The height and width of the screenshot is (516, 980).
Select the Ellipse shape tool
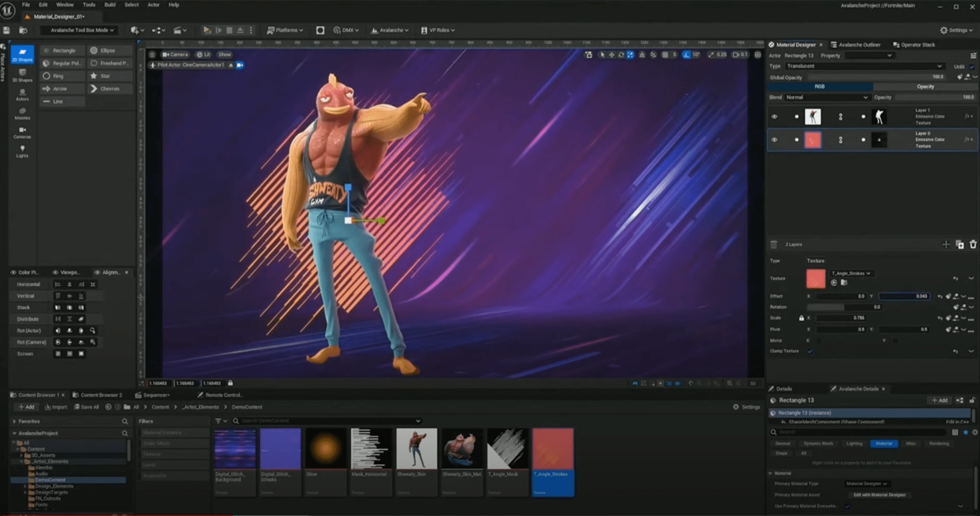107,50
